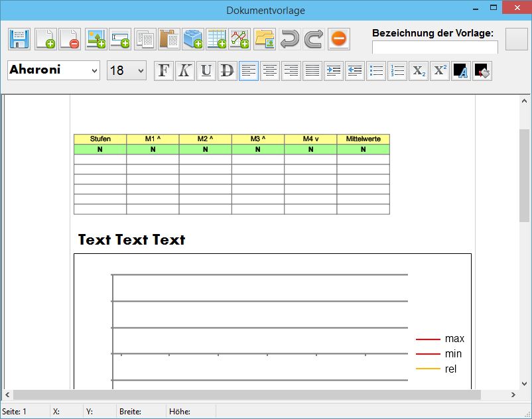
Task: Insert an image using the picture icon
Action: pyautogui.click(x=96, y=39)
